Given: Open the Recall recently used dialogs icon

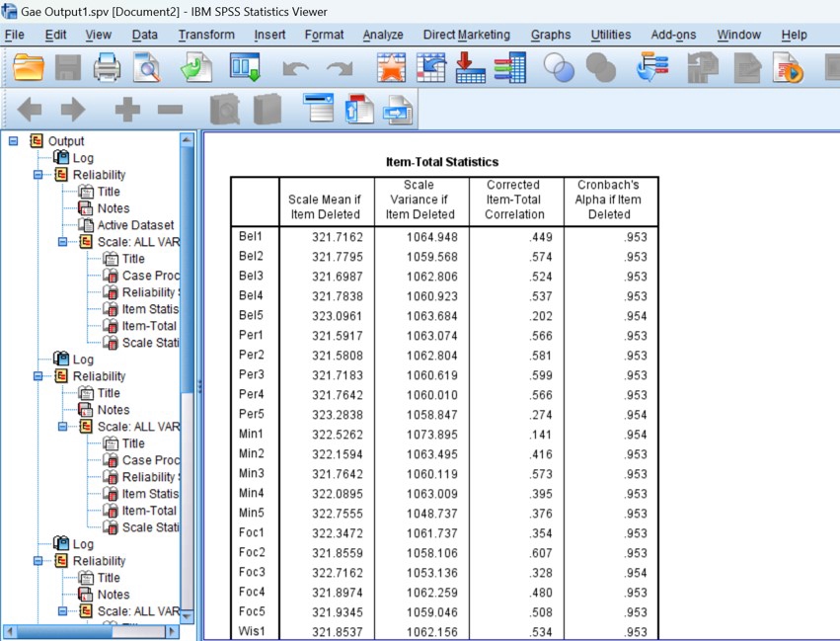Looking at the screenshot, I should pos(246,67).
